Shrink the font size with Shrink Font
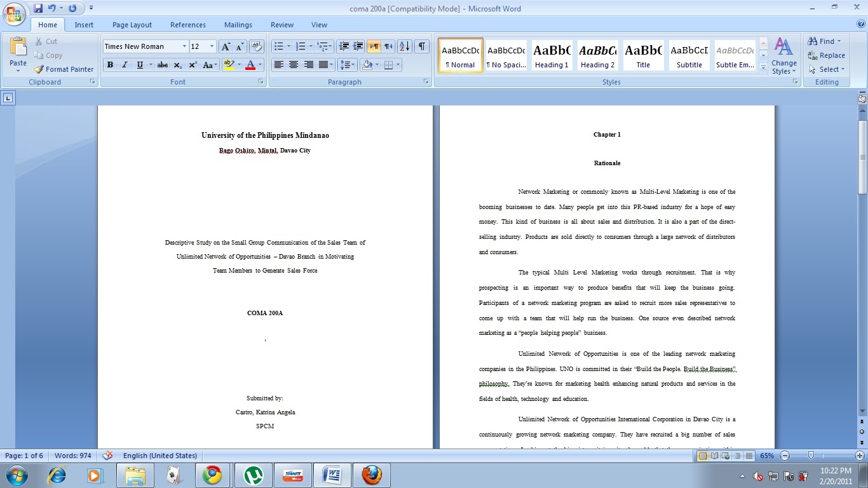 (x=240, y=46)
